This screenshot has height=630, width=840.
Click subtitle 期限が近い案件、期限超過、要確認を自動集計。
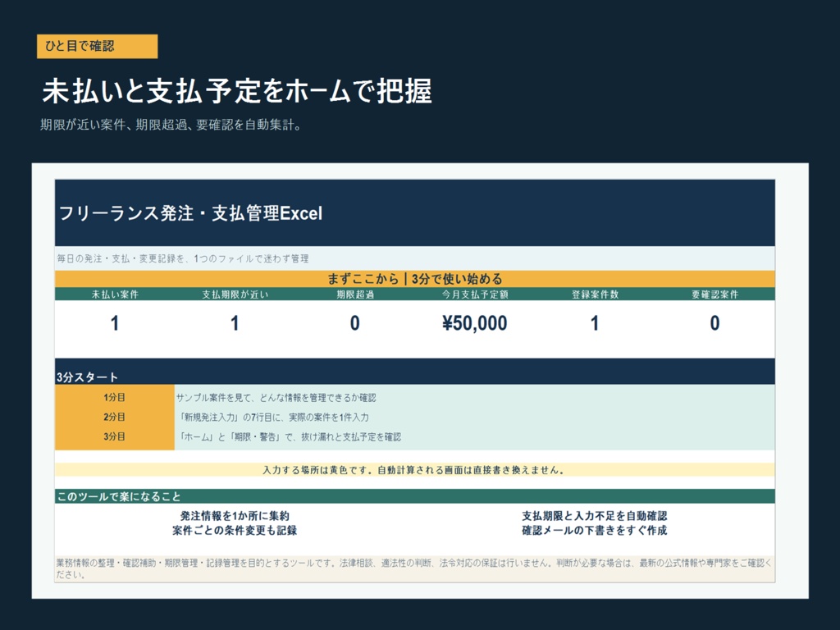coord(171,126)
